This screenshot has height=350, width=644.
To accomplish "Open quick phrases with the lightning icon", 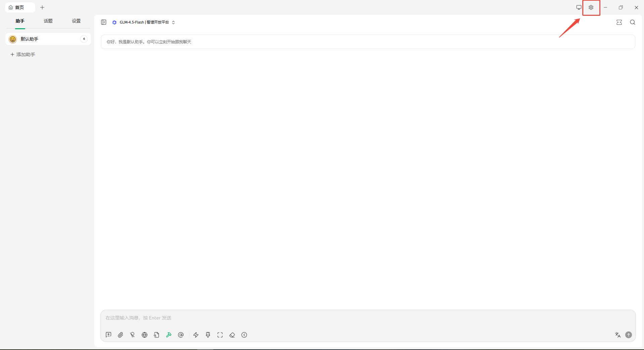I will (196, 335).
